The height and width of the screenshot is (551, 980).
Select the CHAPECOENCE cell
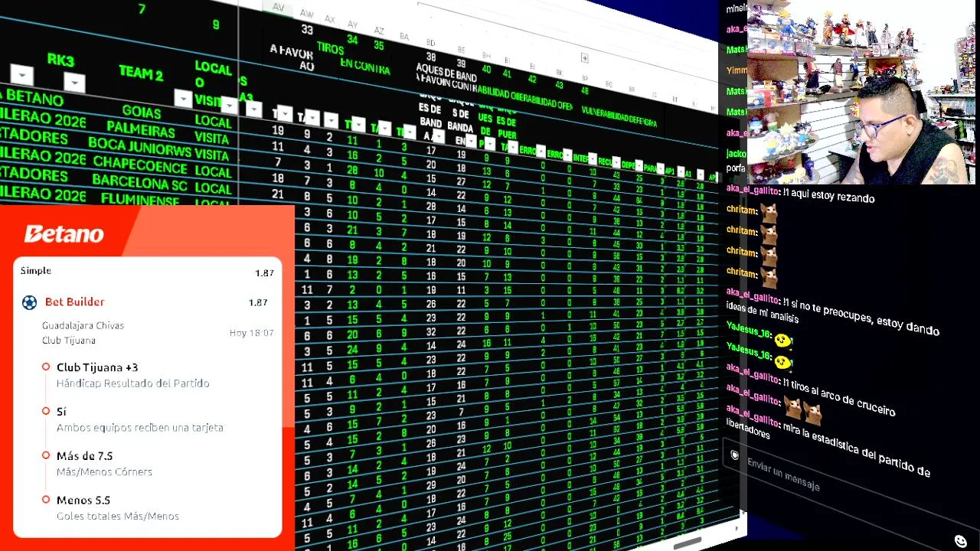(x=140, y=163)
